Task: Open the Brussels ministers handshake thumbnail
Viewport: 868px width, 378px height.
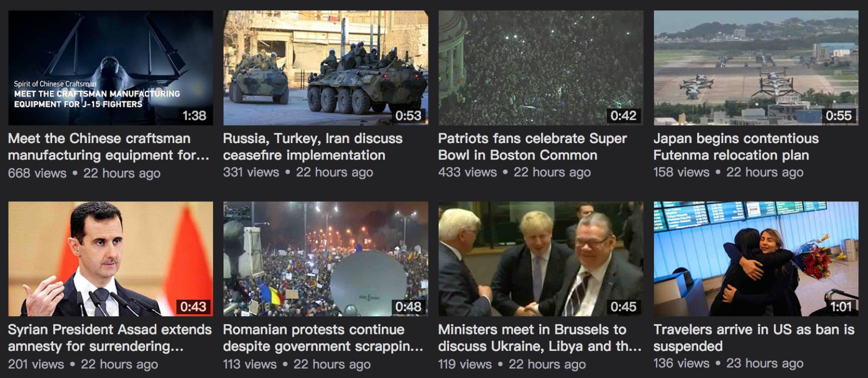Action: pos(541,259)
